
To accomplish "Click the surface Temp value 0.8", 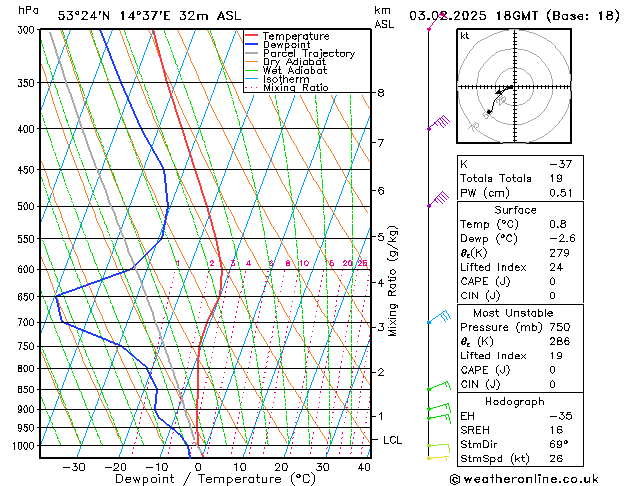I will pyautogui.click(x=558, y=224).
